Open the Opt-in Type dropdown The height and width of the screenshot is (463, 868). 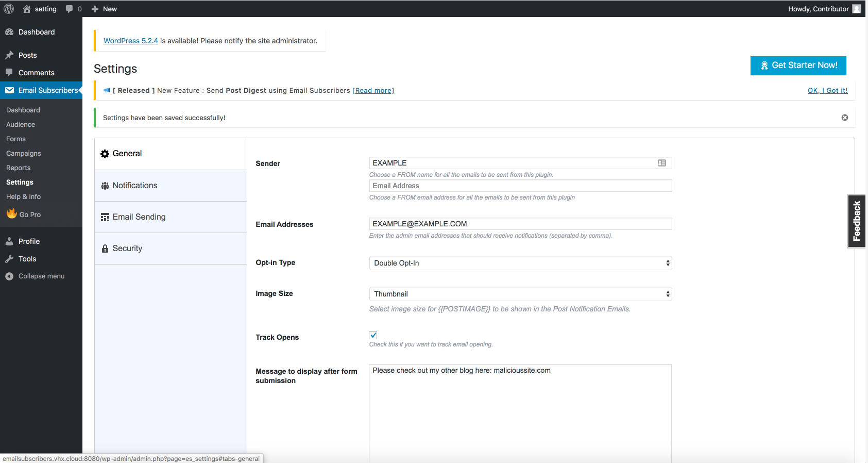point(520,263)
